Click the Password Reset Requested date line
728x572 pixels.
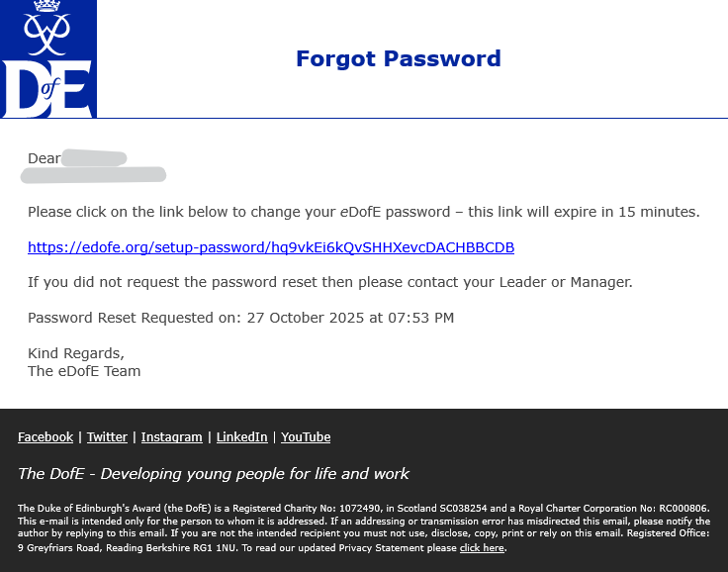pyautogui.click(x=240, y=318)
